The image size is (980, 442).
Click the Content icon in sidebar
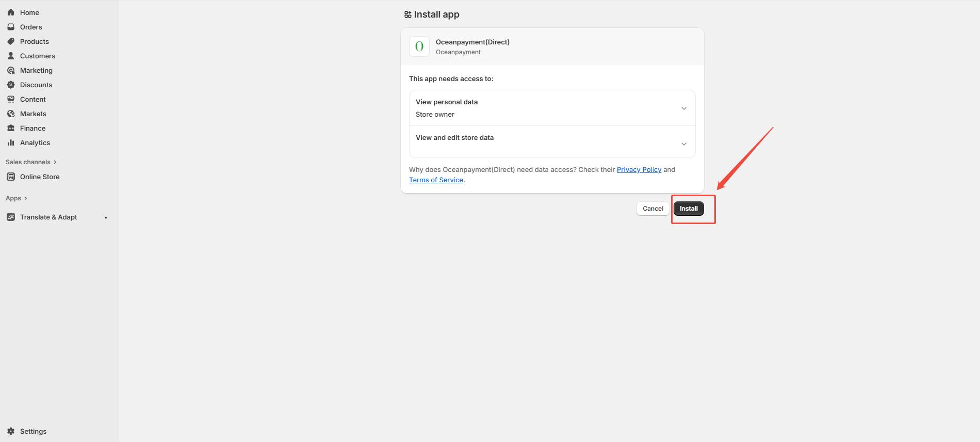tap(11, 99)
